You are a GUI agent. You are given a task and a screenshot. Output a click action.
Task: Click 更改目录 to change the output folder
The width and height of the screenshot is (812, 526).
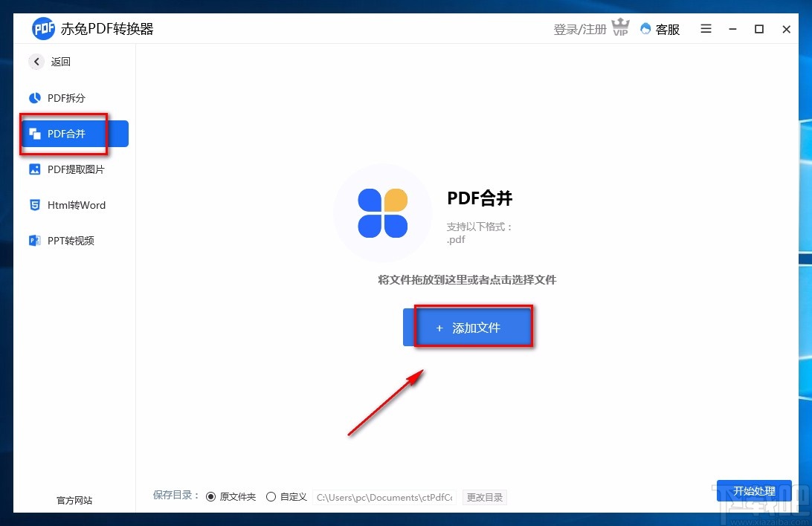click(x=484, y=497)
